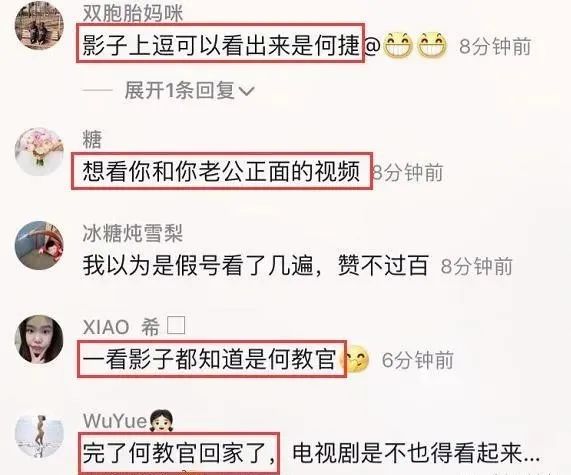This screenshot has width=571, height=475.
Task: Click the chevron next to 展开1条回复
Action: point(246,91)
